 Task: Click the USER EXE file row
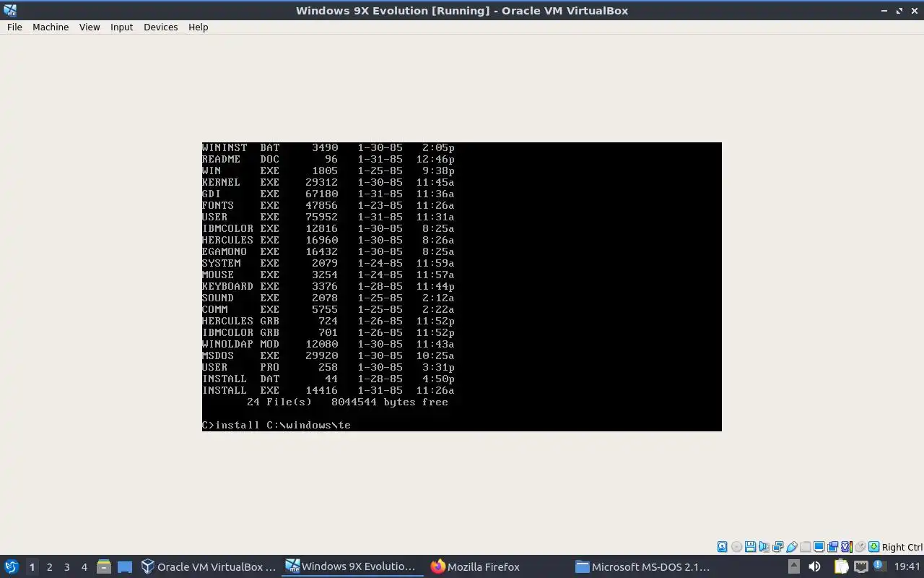(x=328, y=217)
